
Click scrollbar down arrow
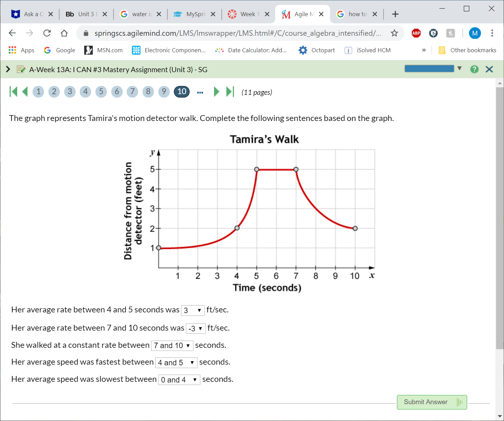[x=500, y=416]
